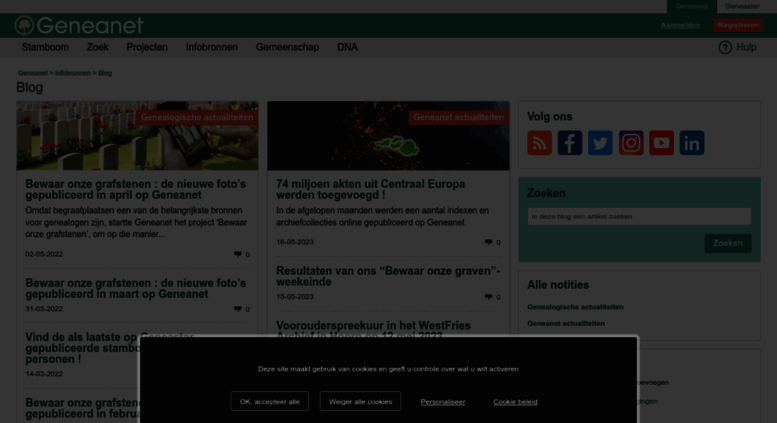Click the 16-05-2023 date text
The width and height of the screenshot is (777, 423).
(295, 242)
